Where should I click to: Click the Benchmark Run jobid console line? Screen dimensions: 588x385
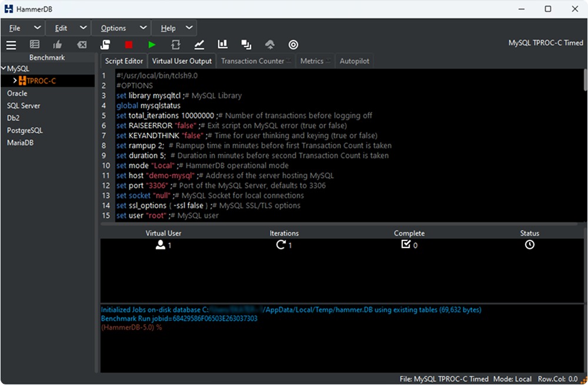(179, 319)
